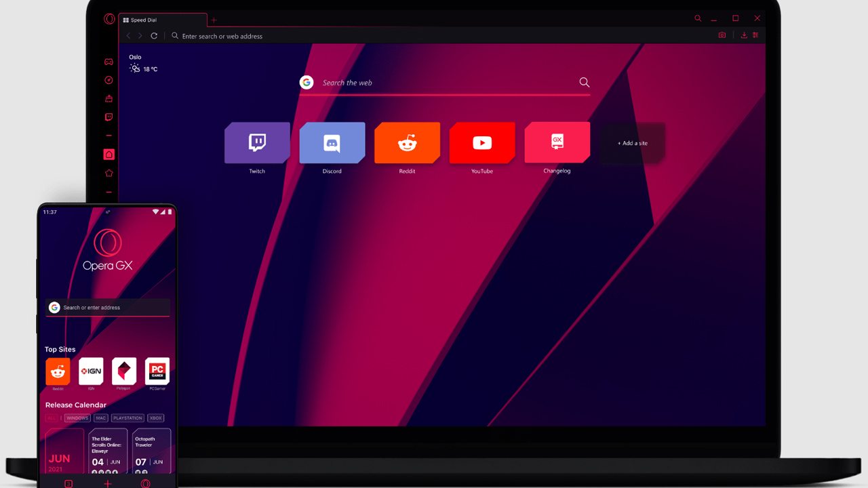868x488 pixels.
Task: Open the GX Cleaner sidebar icon
Action: coord(108,99)
